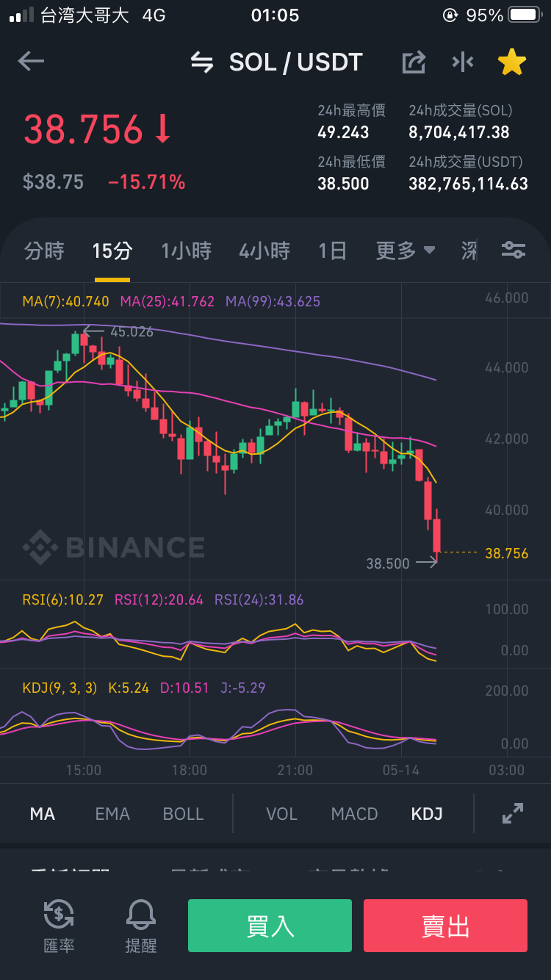This screenshot has width=551, height=980.
Task: Enable the EMA indicator
Action: [112, 814]
